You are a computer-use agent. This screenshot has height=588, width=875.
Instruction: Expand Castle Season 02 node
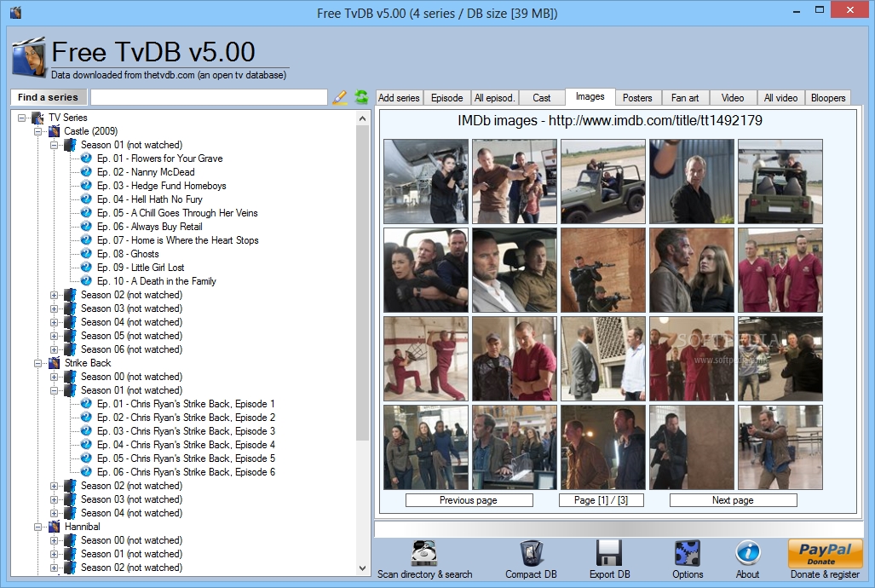click(55, 295)
